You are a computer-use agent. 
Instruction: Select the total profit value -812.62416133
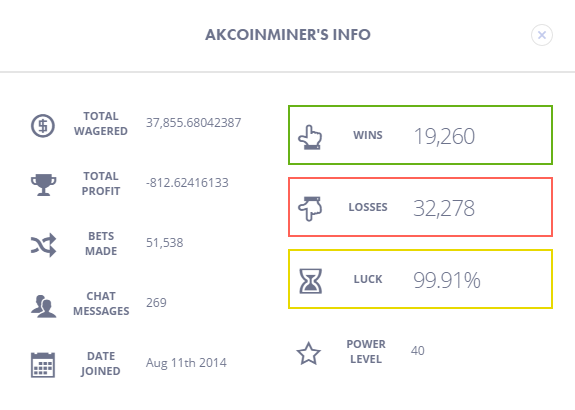coord(187,183)
